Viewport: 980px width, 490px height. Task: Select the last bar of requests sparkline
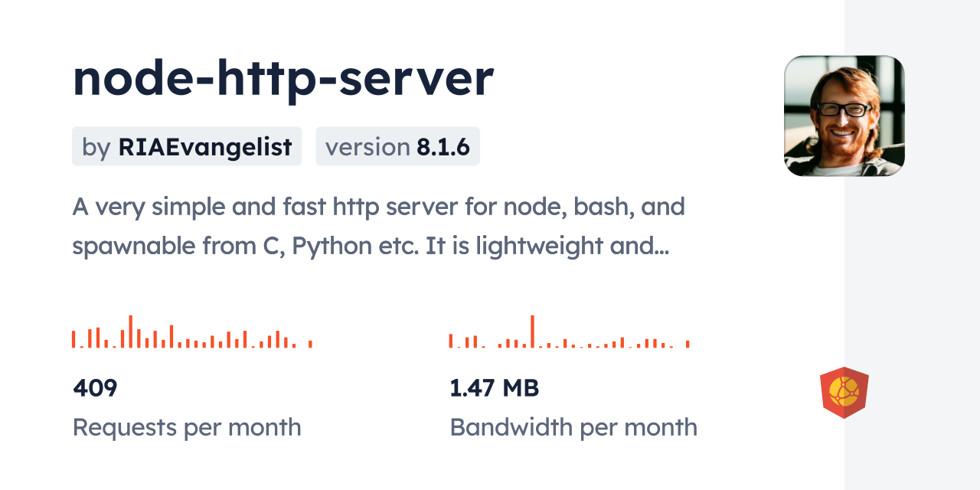coord(310,344)
